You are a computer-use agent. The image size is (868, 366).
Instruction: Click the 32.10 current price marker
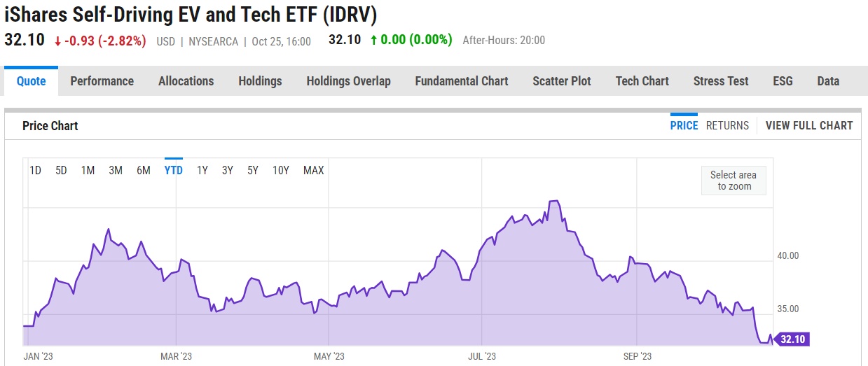tap(792, 339)
